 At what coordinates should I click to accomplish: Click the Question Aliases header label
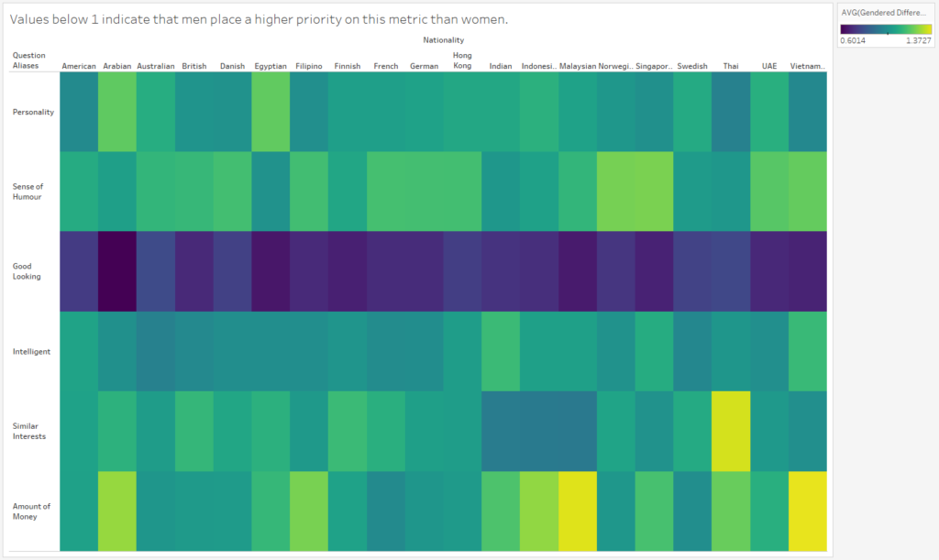click(28, 60)
